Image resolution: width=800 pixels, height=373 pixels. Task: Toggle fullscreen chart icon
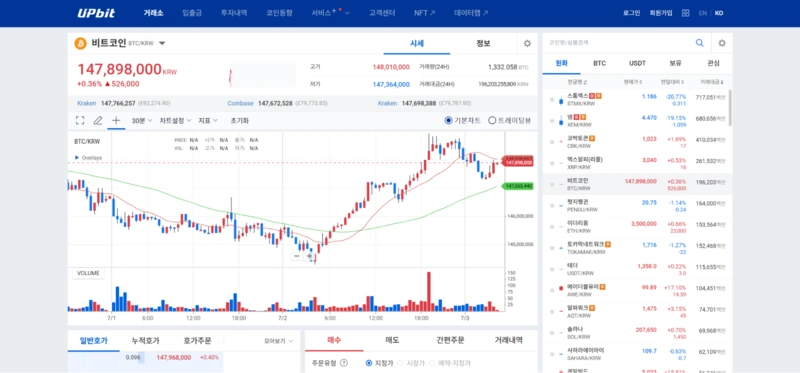[80, 120]
